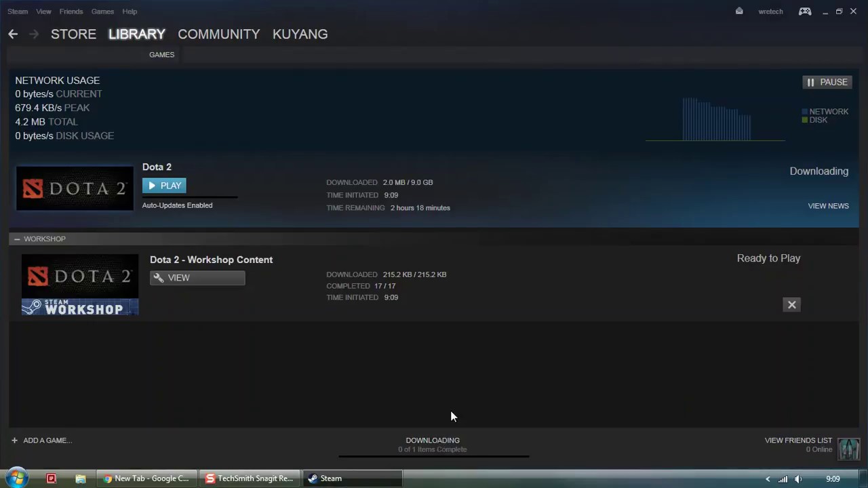Play Dota 2
Viewport: 868px width, 488px height.
click(164, 186)
